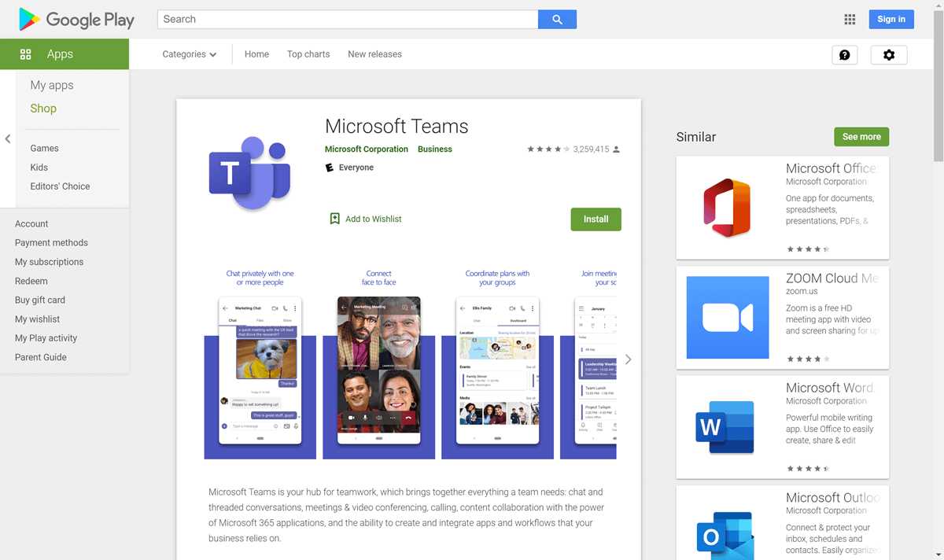This screenshot has height=560, width=944.
Task: Open the Categories dropdown
Action: click(189, 54)
